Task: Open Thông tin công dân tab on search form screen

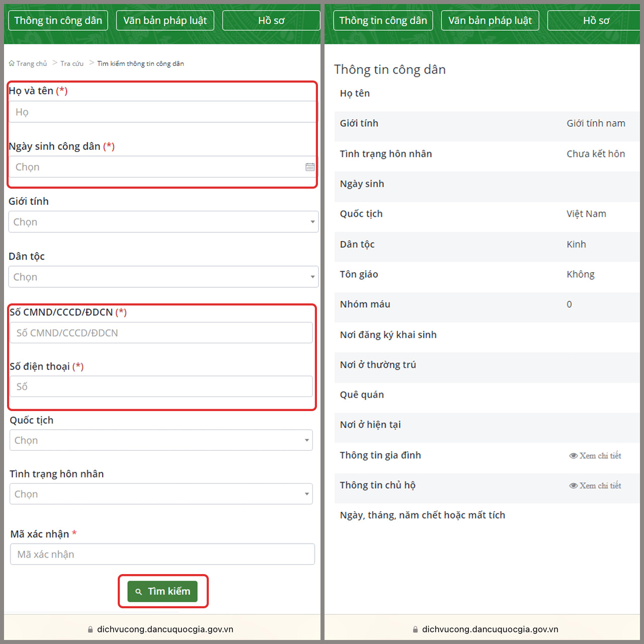Action: 58,21
